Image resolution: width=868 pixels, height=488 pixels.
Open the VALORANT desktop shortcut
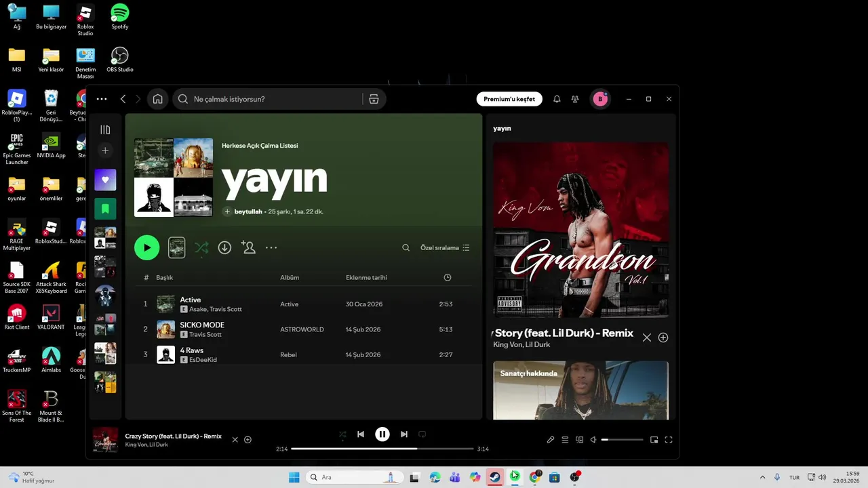[x=51, y=317]
